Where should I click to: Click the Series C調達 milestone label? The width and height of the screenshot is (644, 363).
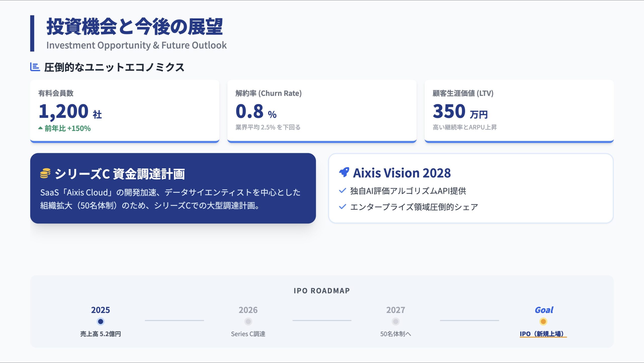(x=249, y=334)
